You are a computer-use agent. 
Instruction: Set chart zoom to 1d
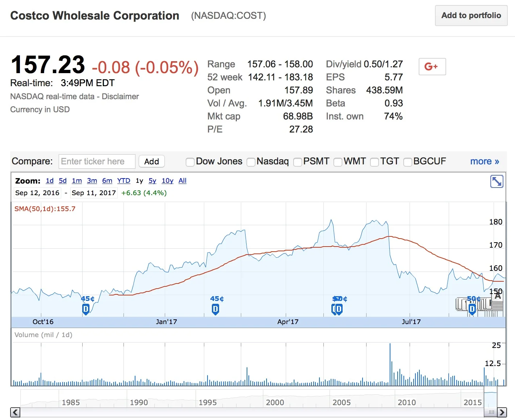pos(50,181)
